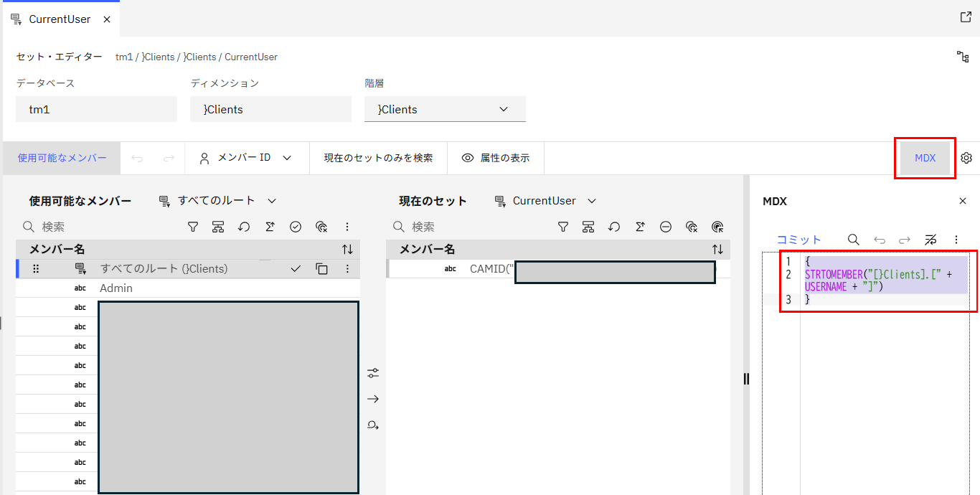Click checkmark on すべてのルート (}Clients) row
This screenshot has height=495, width=980.
[x=296, y=269]
